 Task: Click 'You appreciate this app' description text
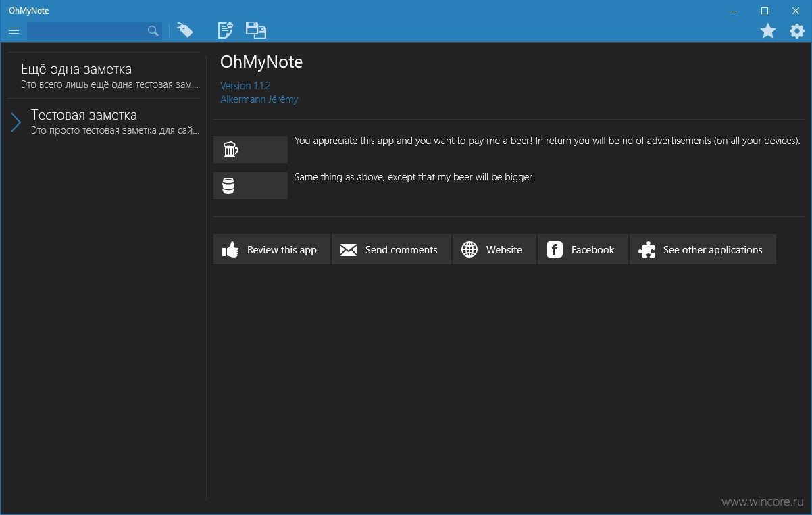(x=547, y=141)
